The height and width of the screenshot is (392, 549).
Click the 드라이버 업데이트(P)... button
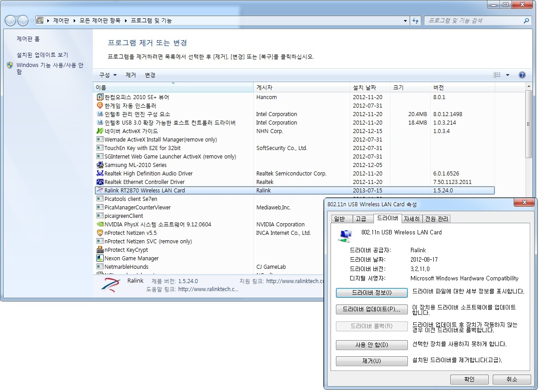point(372,309)
